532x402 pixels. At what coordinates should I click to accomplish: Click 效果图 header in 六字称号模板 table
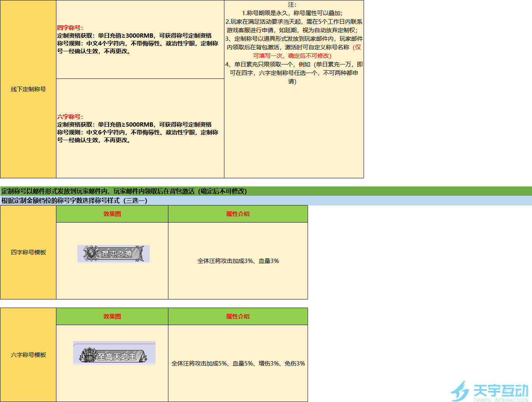[112, 317]
